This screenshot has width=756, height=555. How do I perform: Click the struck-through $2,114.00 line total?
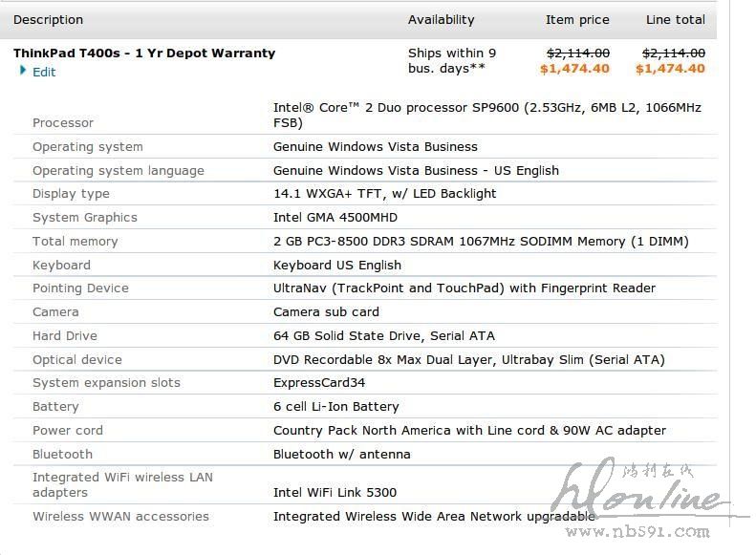(673, 53)
